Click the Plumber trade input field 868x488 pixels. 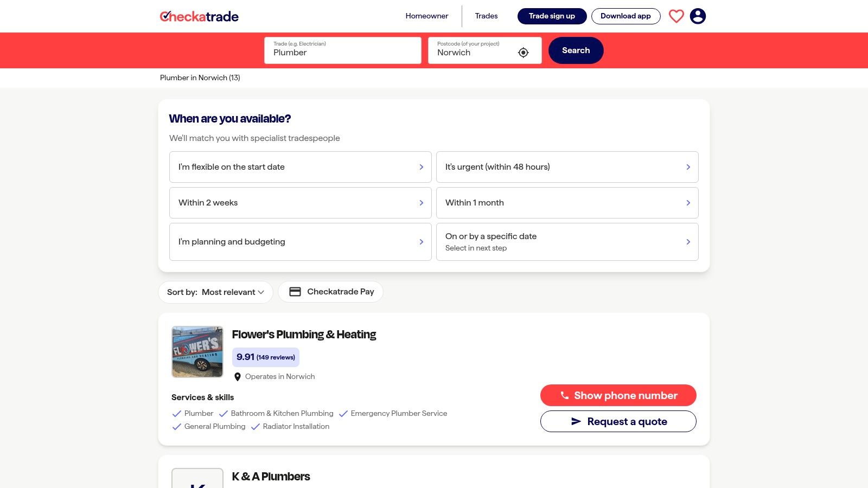(x=342, y=52)
